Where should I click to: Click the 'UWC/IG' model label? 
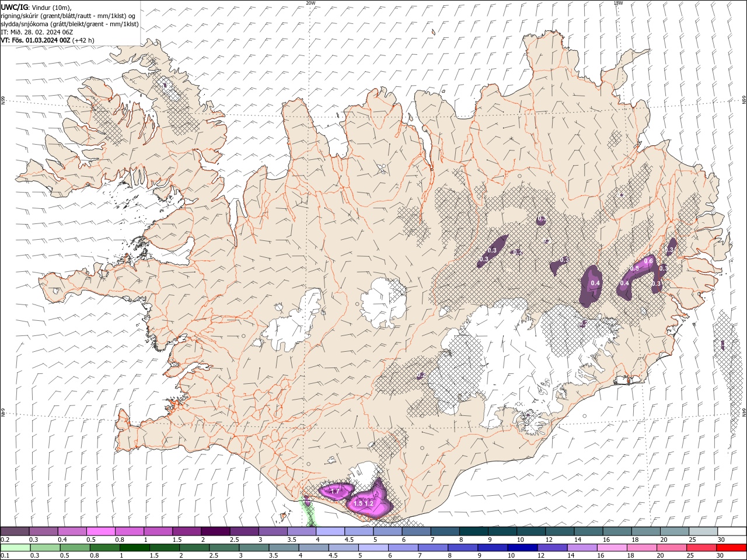pos(13,7)
